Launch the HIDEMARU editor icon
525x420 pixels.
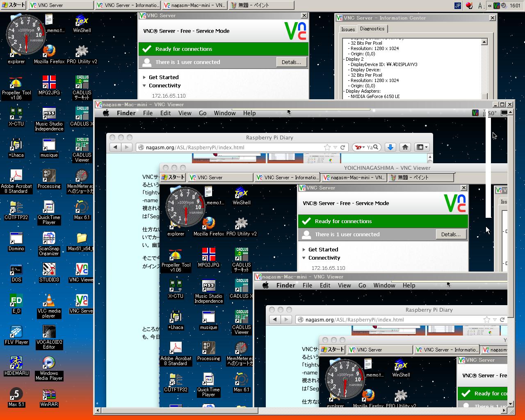pos(16,364)
